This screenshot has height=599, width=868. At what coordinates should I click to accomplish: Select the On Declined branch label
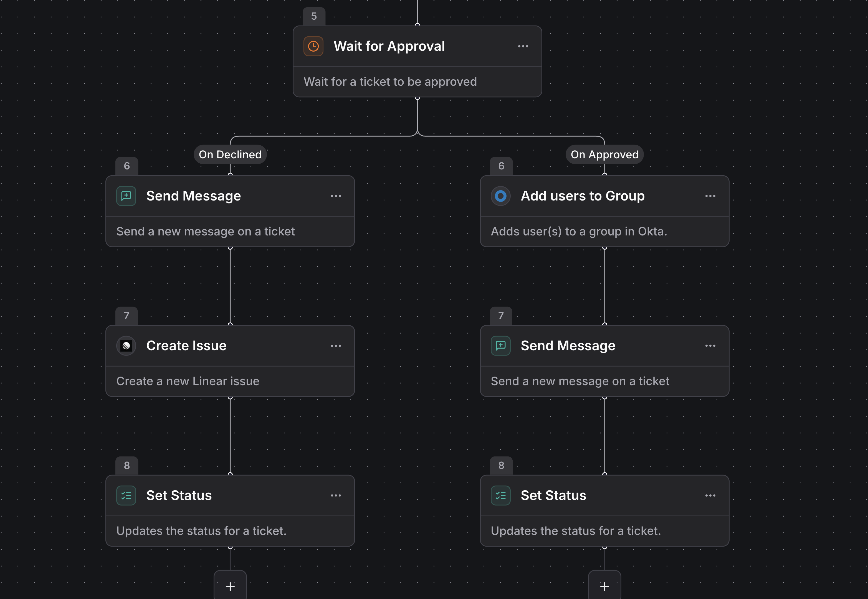(230, 154)
